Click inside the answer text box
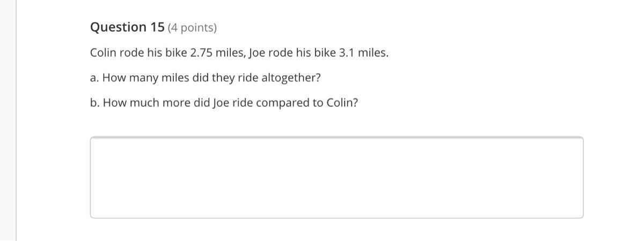The width and height of the screenshot is (644, 241). 336,177
